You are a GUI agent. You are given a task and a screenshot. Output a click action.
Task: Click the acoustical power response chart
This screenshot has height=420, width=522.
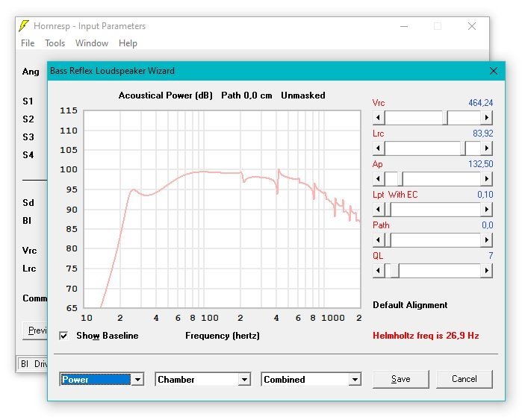coord(222,209)
